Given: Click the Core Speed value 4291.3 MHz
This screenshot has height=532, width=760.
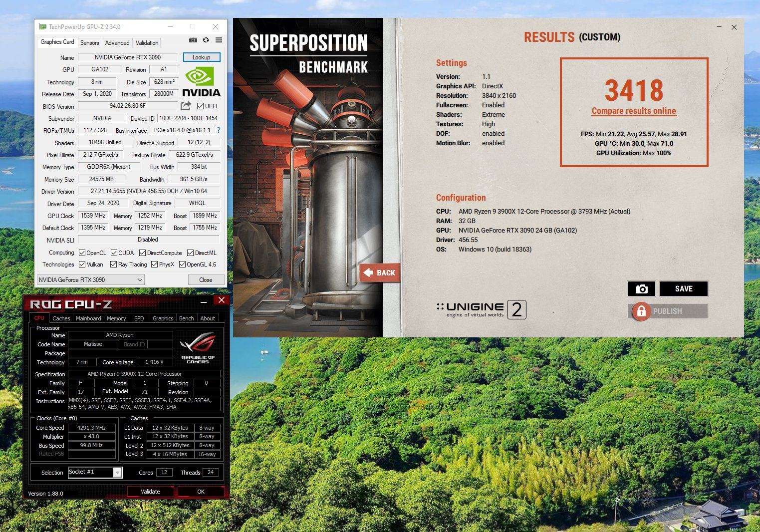Looking at the screenshot, I should click(x=92, y=428).
